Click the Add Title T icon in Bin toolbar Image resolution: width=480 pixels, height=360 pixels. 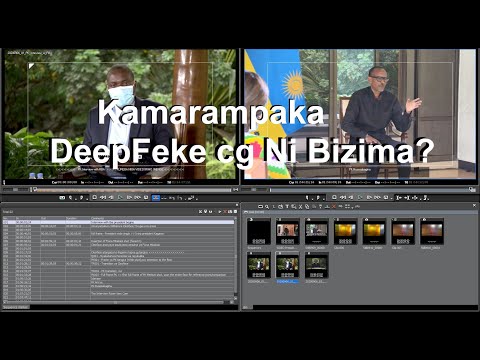click(x=287, y=207)
